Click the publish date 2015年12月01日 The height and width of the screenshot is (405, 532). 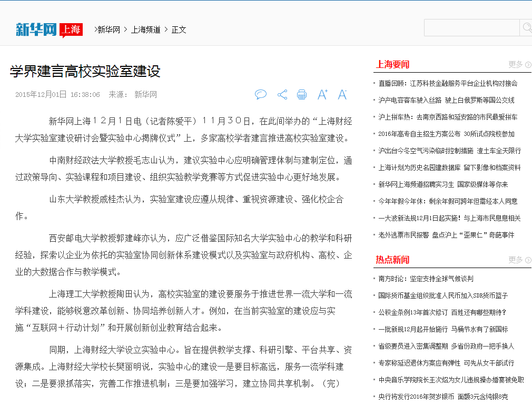(x=41, y=95)
